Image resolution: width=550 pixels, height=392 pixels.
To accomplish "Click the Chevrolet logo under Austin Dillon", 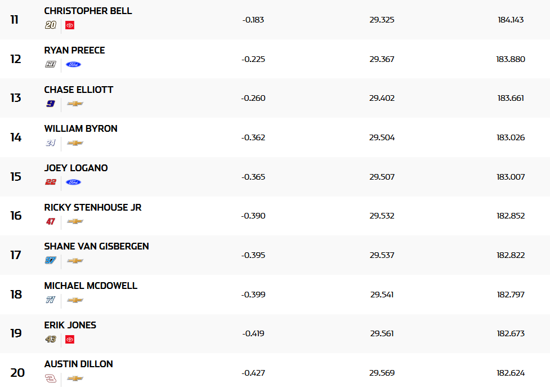I will tap(75, 378).
